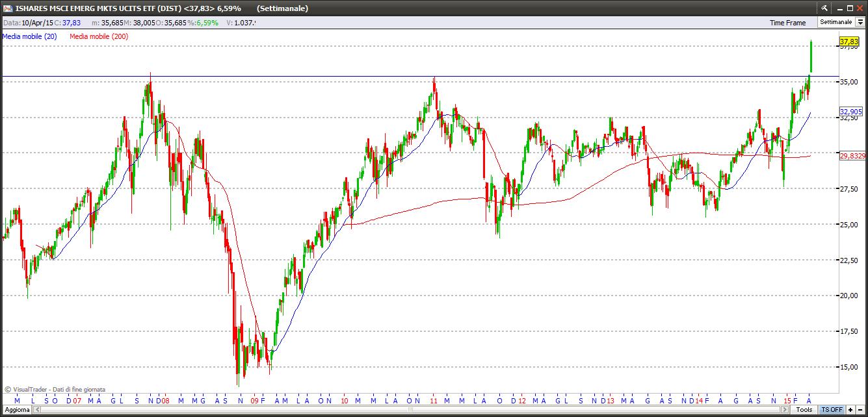The image size is (868, 417).
Task: Click the maximum value 38,005 in data bar
Action: (146, 23)
